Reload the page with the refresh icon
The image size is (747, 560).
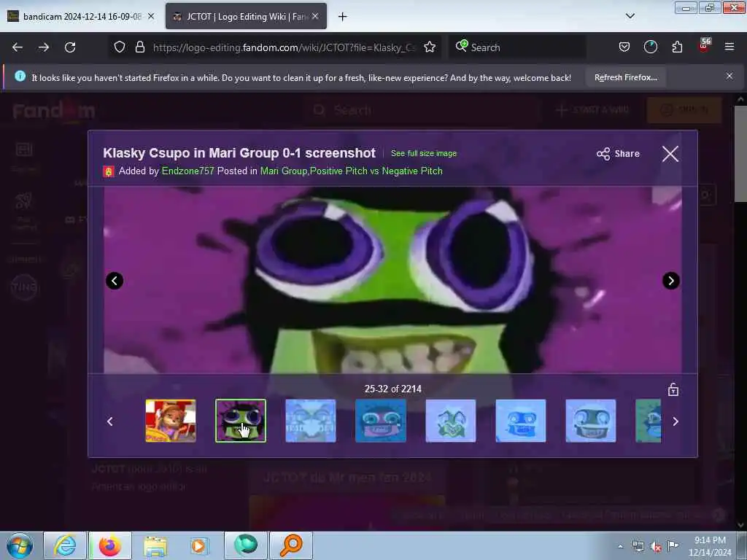[70, 47]
